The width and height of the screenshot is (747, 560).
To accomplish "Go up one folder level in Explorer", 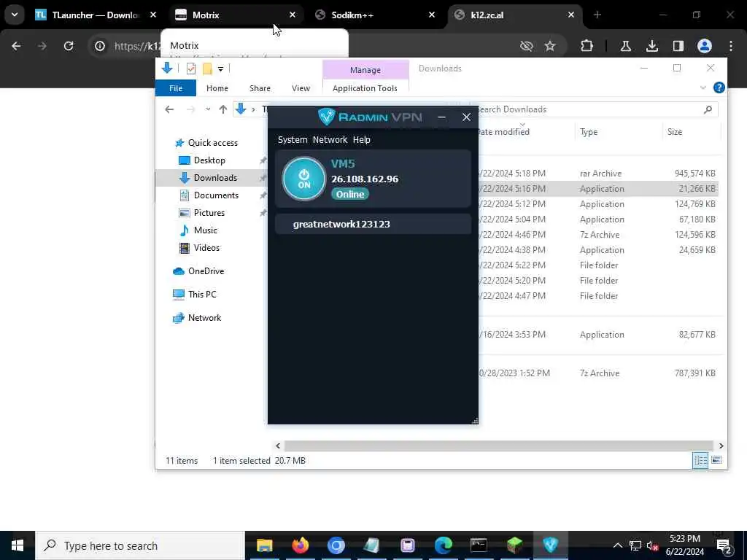I will point(223,109).
